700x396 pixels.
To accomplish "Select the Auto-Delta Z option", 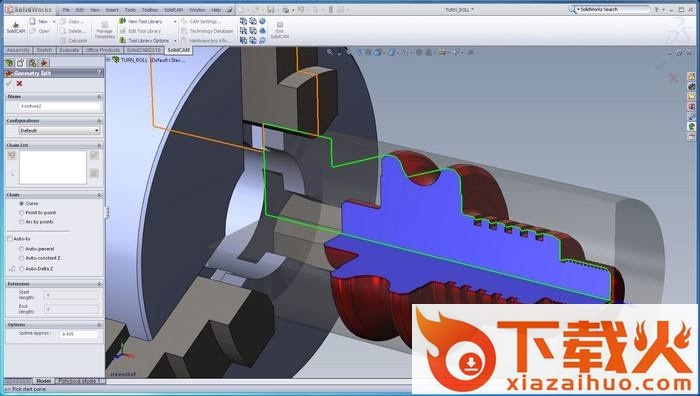I will [x=21, y=269].
